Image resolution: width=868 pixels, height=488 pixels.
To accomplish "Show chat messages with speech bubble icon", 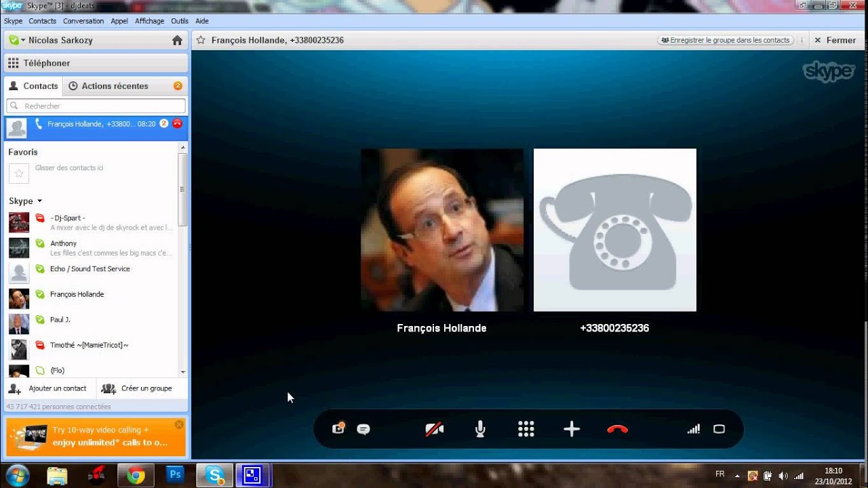I will (x=363, y=429).
